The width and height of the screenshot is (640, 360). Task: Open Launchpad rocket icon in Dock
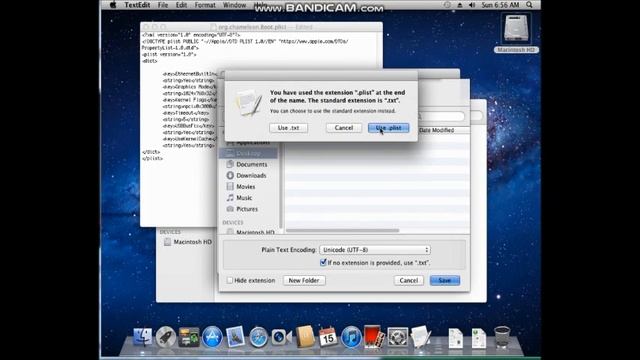166,337
